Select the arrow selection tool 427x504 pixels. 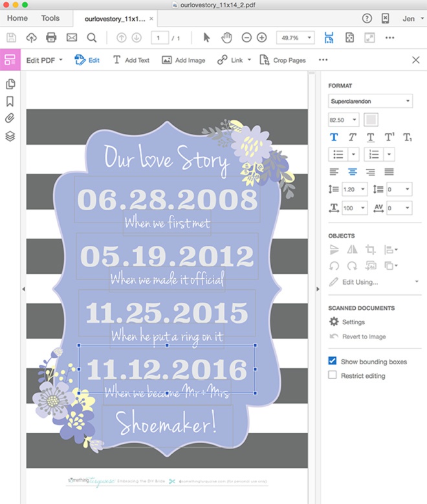pos(206,38)
